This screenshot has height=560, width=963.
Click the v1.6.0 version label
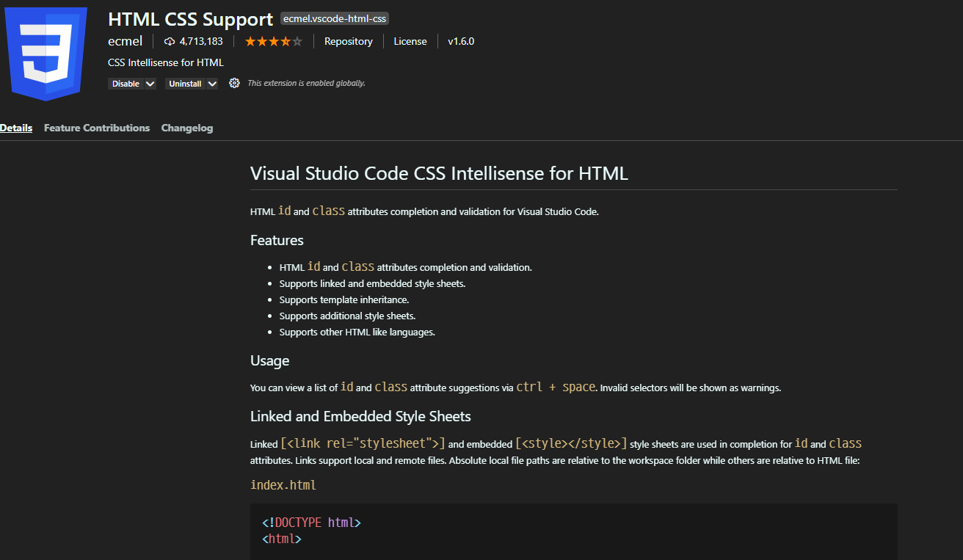461,41
